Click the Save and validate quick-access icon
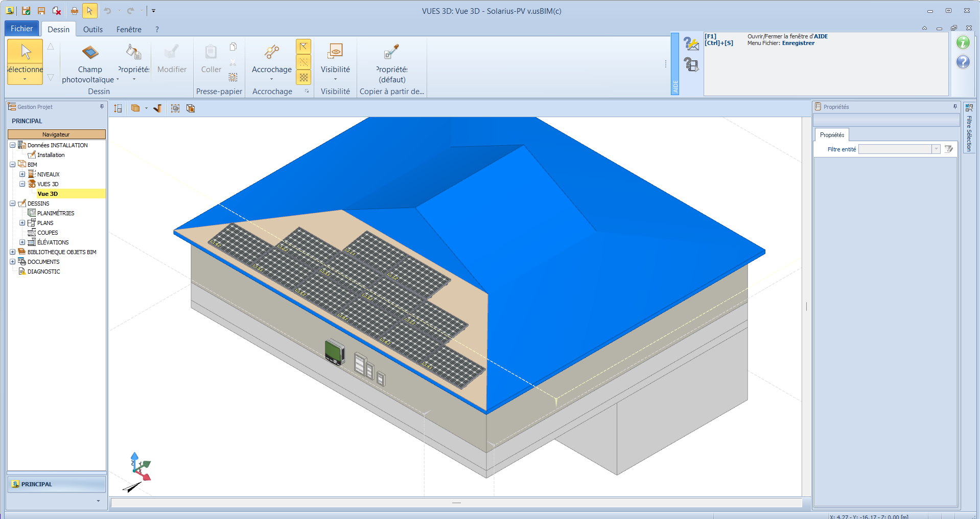 pyautogui.click(x=26, y=11)
